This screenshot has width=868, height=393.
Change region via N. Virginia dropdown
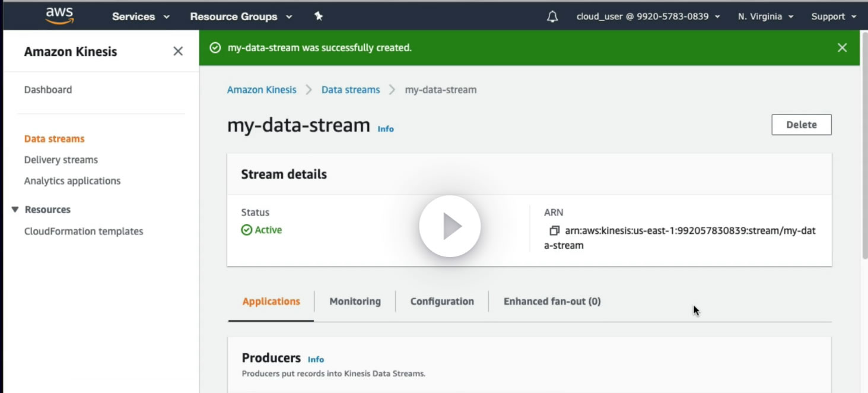click(x=765, y=17)
